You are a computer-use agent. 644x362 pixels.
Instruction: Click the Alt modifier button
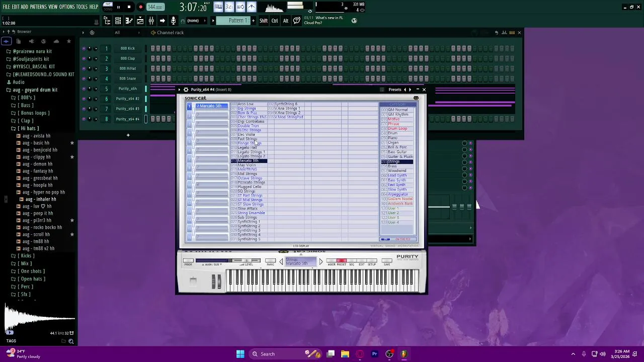point(286,21)
